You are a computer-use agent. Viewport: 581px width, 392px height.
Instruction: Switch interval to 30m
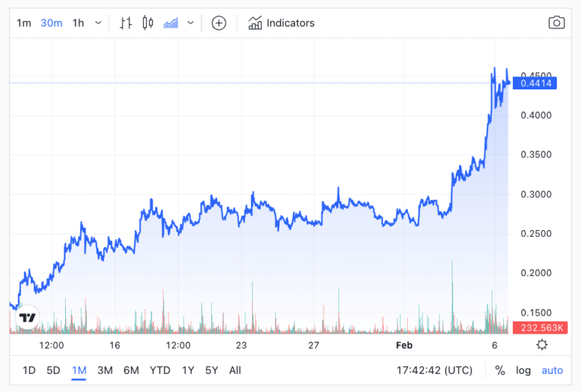coord(51,23)
